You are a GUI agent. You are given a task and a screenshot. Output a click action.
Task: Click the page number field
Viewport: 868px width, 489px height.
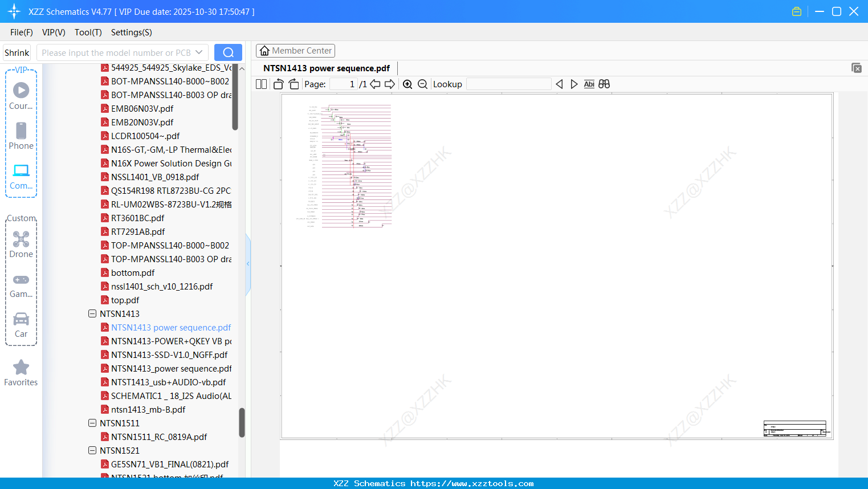click(x=343, y=84)
